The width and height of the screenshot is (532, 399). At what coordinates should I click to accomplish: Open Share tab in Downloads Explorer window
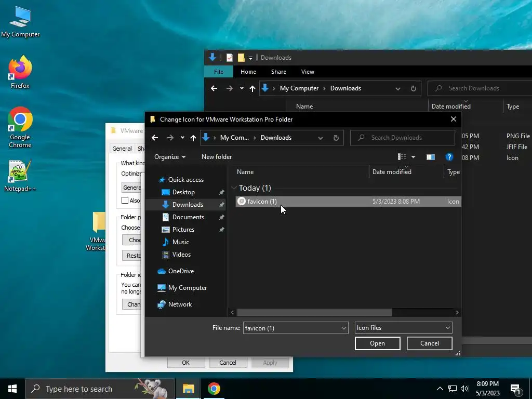coord(278,72)
